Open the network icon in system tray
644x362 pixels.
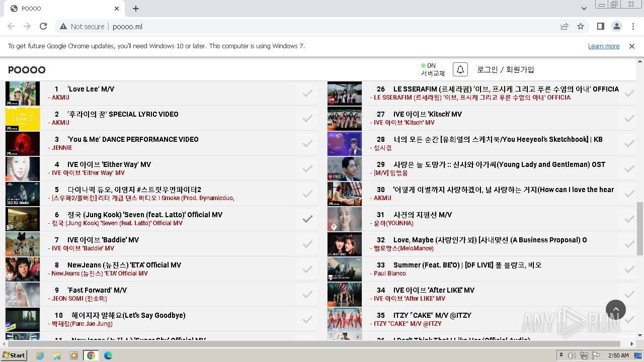pyautogui.click(x=584, y=355)
